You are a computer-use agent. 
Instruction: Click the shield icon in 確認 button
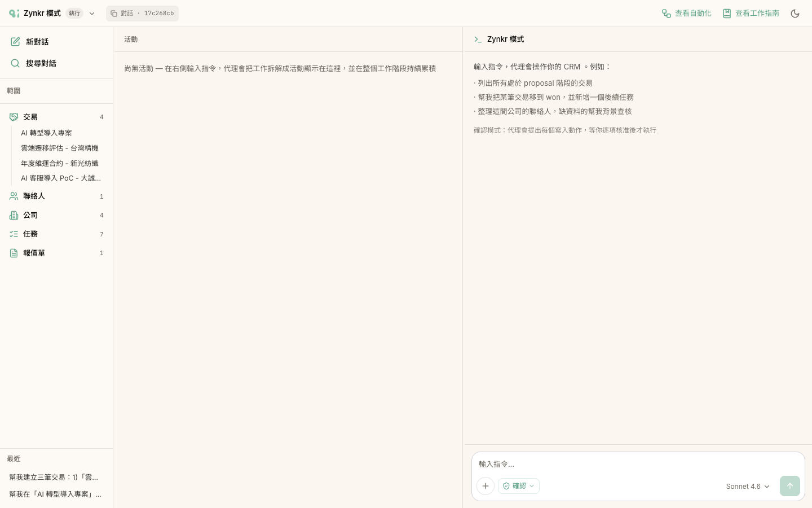pyautogui.click(x=506, y=486)
